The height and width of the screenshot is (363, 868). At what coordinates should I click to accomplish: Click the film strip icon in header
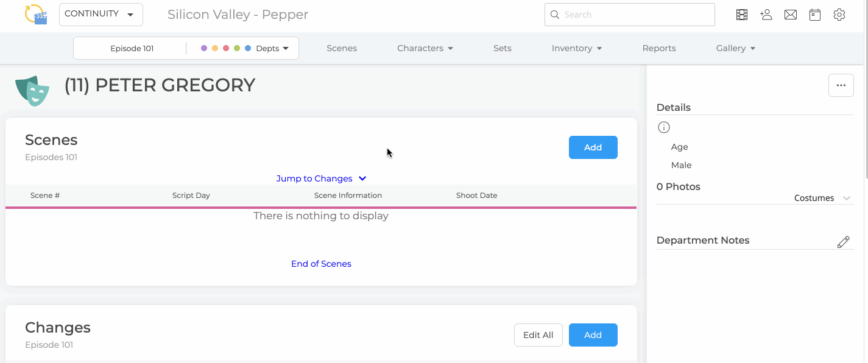[x=741, y=15]
